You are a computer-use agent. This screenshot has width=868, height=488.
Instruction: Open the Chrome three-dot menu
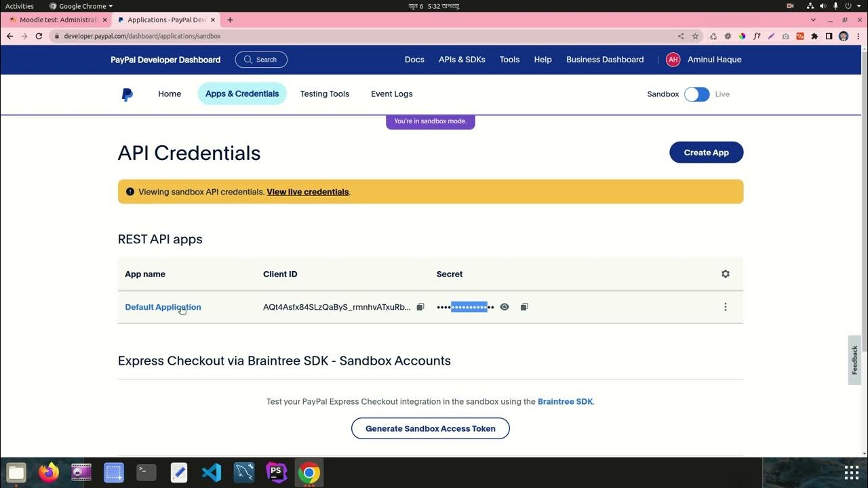(x=859, y=36)
